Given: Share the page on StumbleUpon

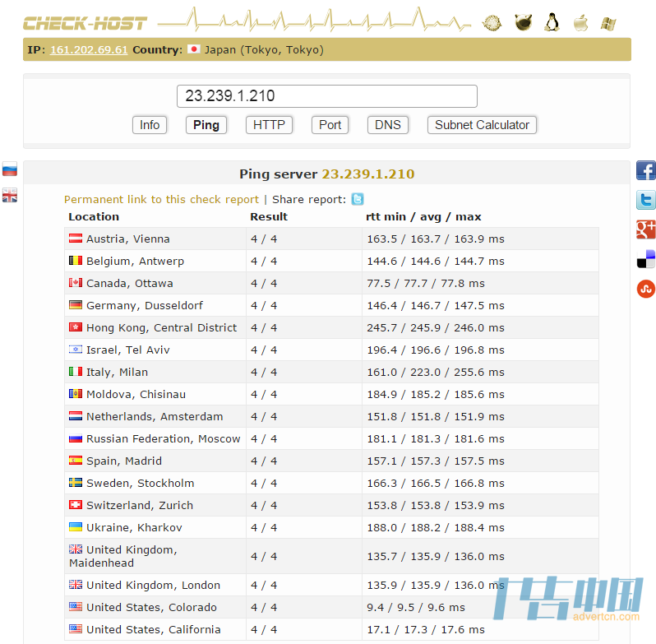Looking at the screenshot, I should coord(646,289).
